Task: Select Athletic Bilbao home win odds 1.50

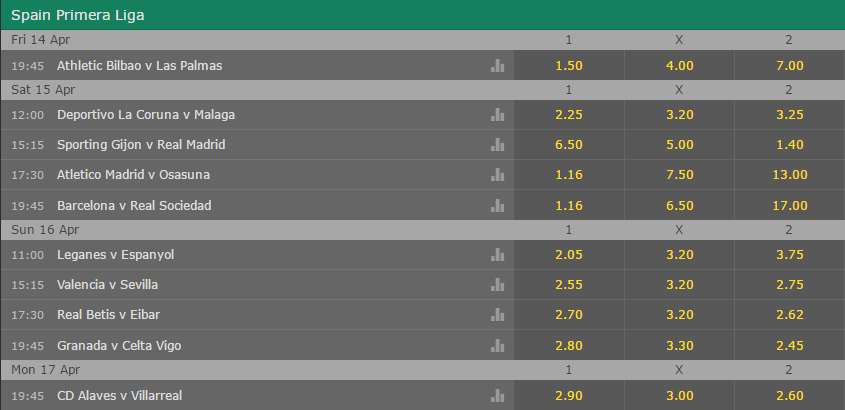Action: [x=569, y=66]
